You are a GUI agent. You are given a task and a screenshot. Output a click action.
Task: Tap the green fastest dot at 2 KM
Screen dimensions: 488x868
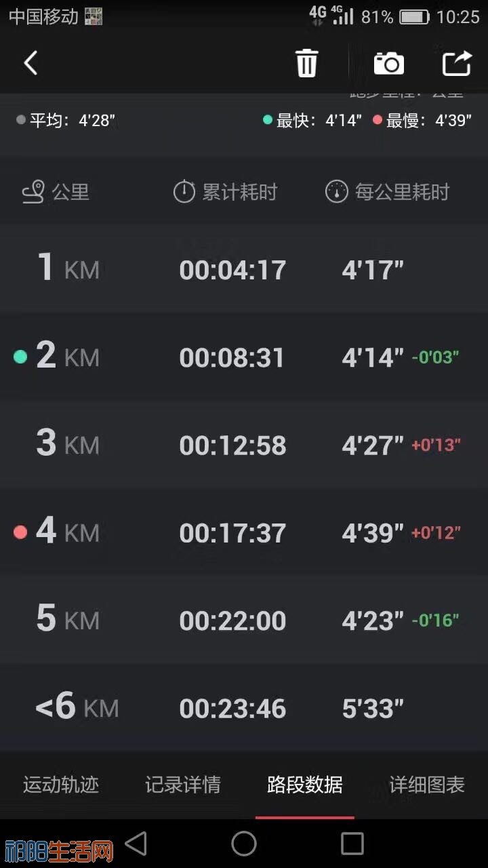[x=20, y=357]
